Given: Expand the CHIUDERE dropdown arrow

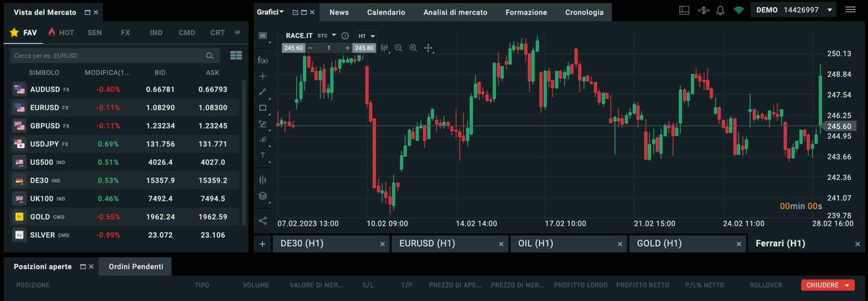Looking at the screenshot, I should 847,285.
